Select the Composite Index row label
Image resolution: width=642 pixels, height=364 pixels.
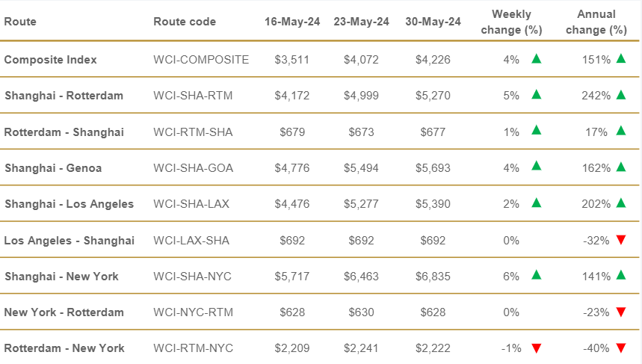51,60
